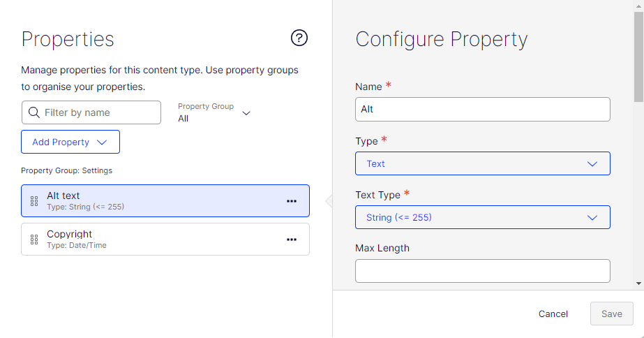Screen dimensions: 644x338
Task: Click the scrollbar down arrow
Action: pos(638,284)
